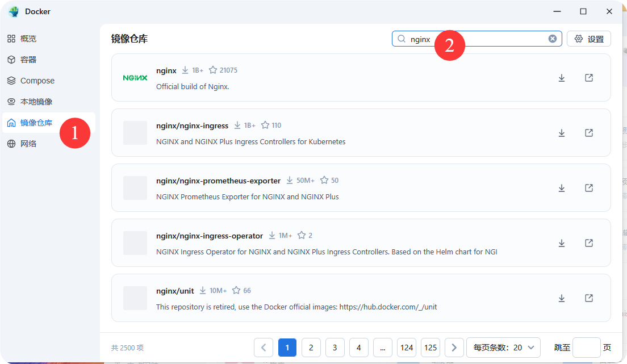Go to page 3

(x=335, y=348)
